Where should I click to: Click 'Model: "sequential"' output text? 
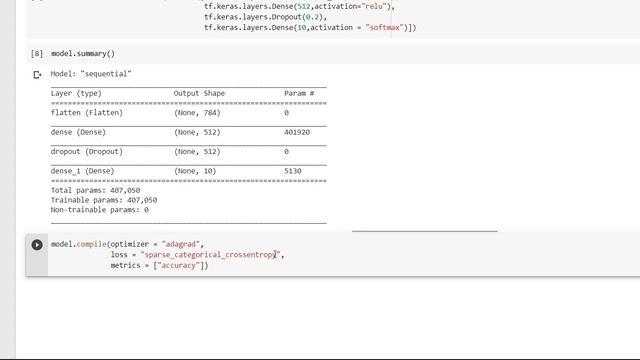coord(91,74)
